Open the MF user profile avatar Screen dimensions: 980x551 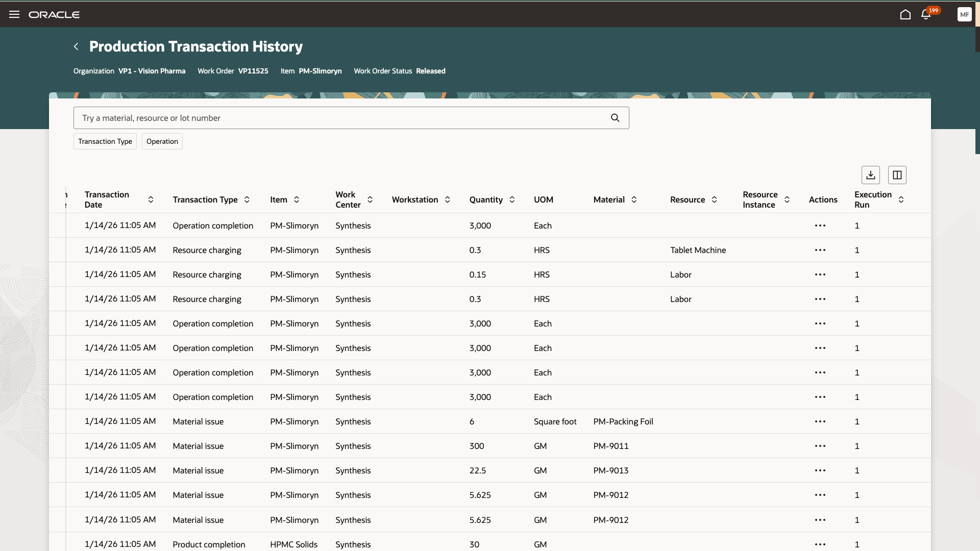(964, 14)
